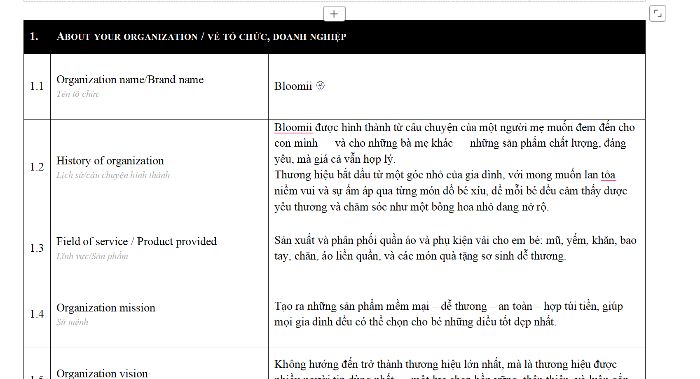Click the row number '1.2'

click(37, 167)
